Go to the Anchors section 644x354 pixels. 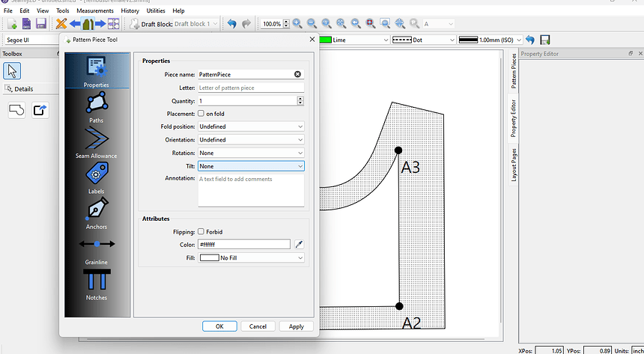(97, 213)
